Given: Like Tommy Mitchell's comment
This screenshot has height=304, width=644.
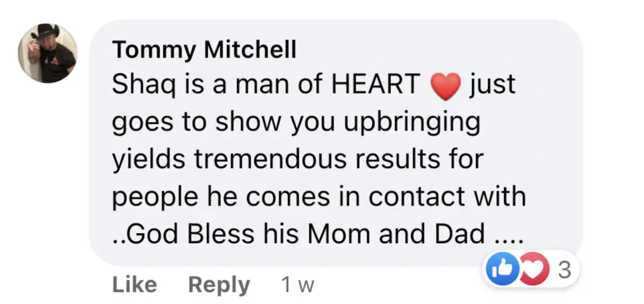Looking at the screenshot, I should point(134,285).
